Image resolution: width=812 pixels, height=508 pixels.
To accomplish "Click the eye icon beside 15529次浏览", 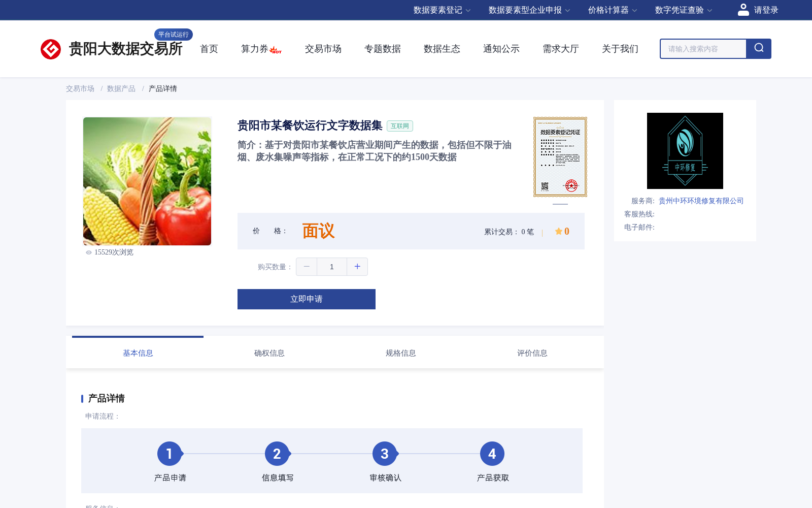I will [89, 252].
